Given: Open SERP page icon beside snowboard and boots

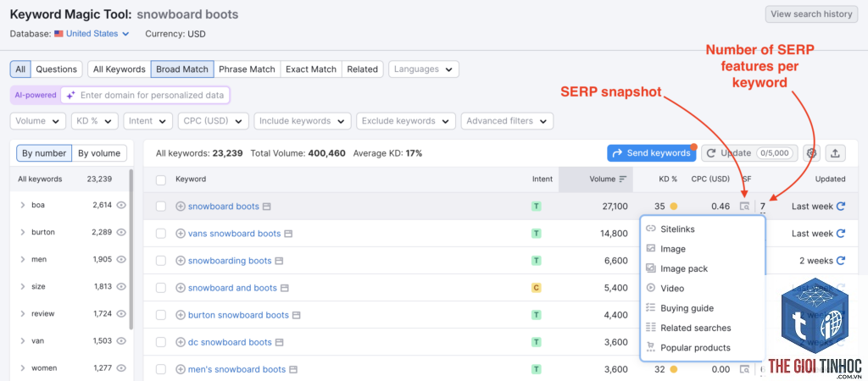Looking at the screenshot, I should point(285,288).
